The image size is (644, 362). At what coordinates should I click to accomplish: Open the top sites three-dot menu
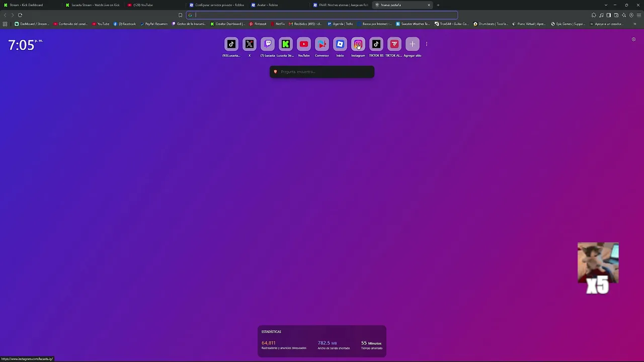point(426,44)
